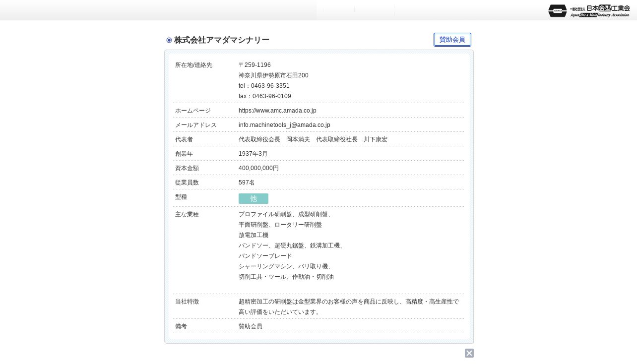The image size is (637, 364).
Task: Click the capital amount 400,000,000円
Action: 258,168
